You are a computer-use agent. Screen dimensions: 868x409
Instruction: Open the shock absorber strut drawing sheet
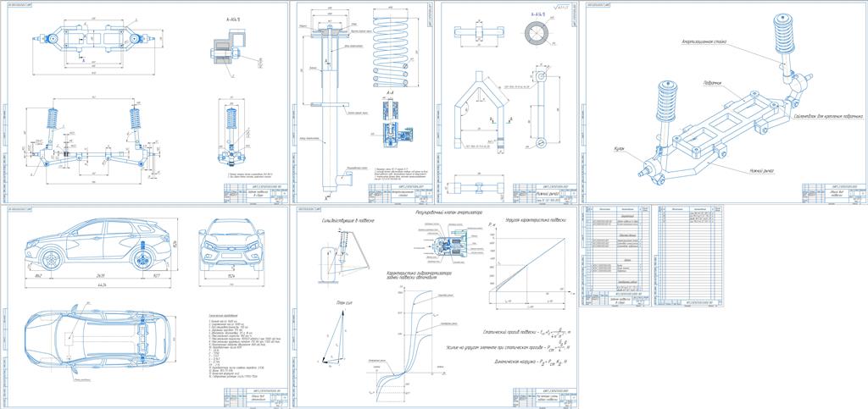362,102
